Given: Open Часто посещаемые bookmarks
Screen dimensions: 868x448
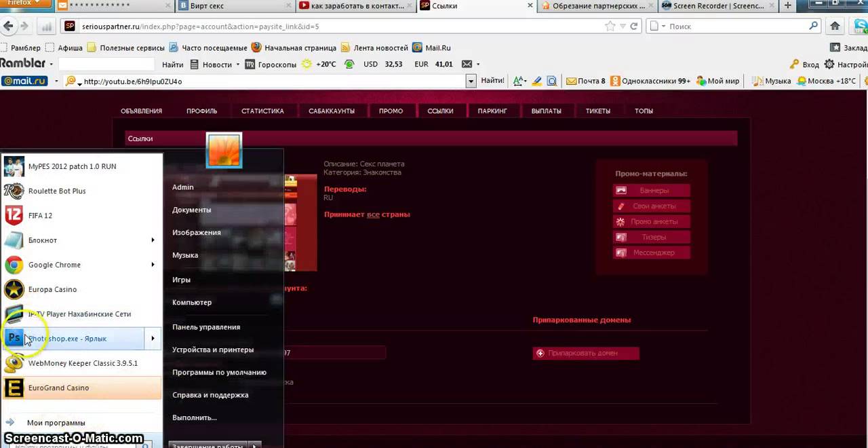Looking at the screenshot, I should coord(208,48).
